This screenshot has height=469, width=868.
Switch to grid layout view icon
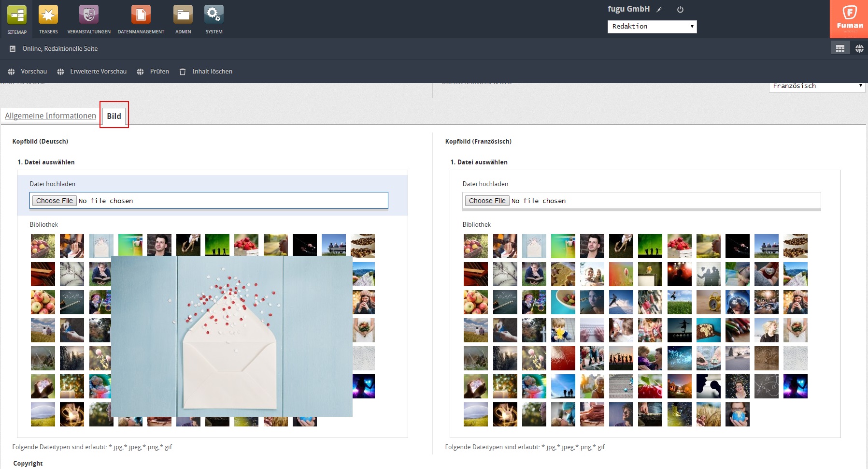point(840,48)
